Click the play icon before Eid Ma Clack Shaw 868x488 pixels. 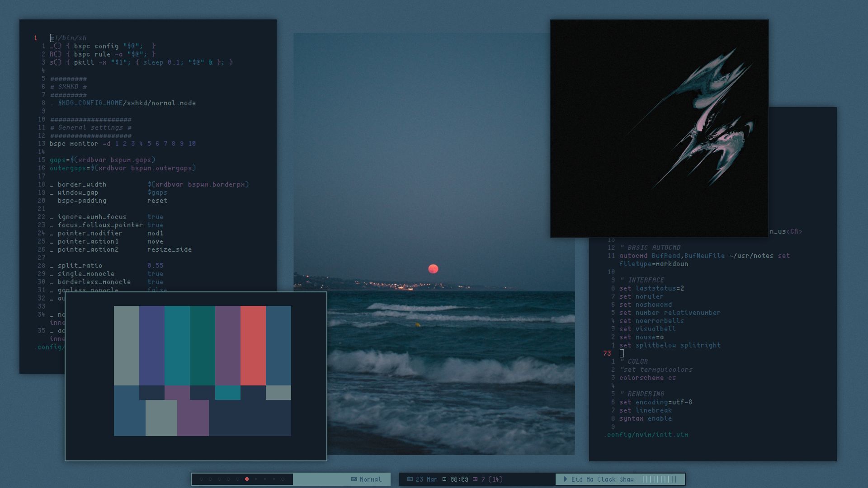click(x=565, y=479)
